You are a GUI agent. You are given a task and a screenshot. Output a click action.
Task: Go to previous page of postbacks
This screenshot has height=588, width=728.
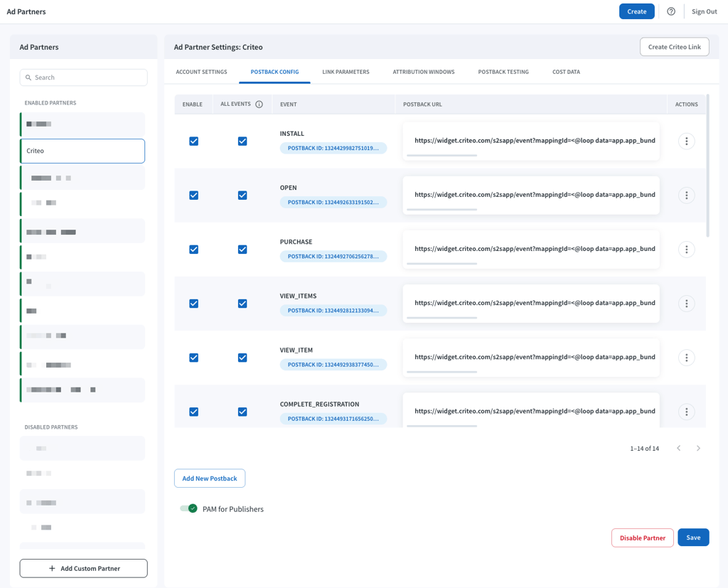click(x=679, y=448)
